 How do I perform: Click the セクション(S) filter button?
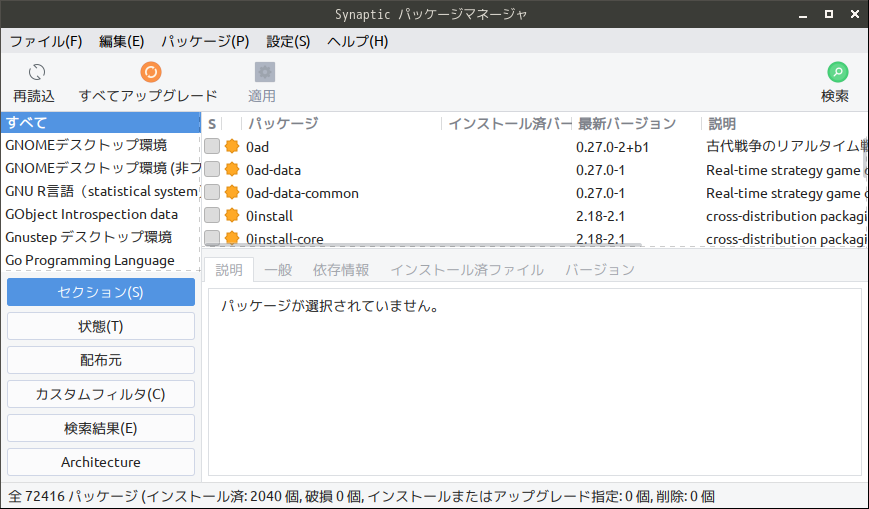click(x=101, y=292)
